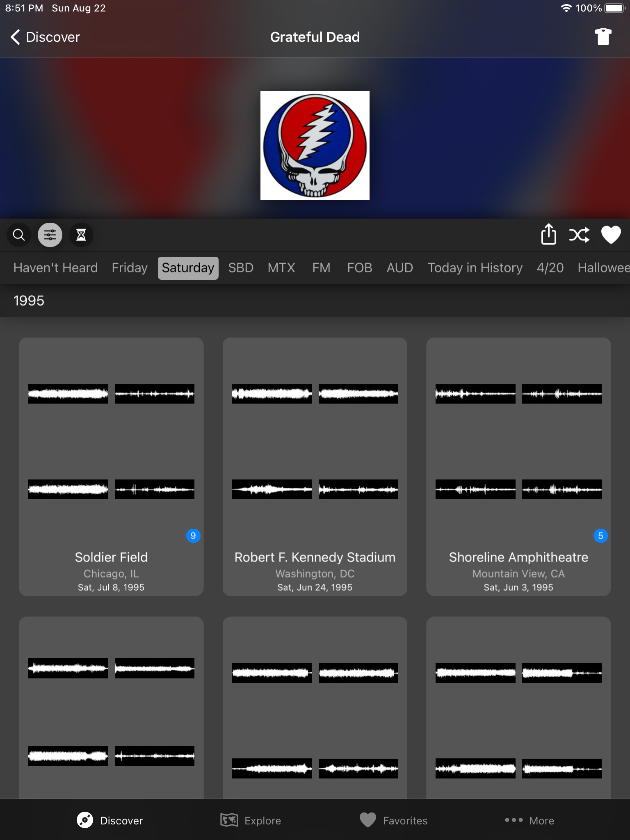The image size is (630, 840).
Task: Tap the share icon
Action: pos(548,234)
